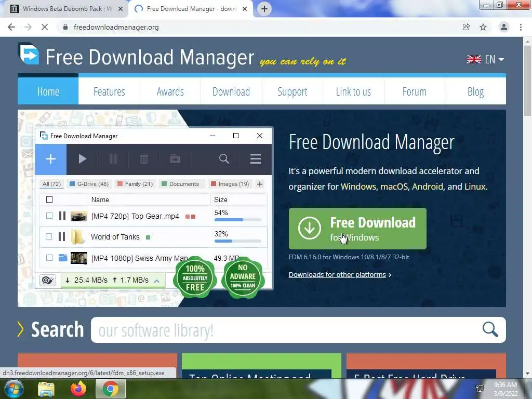The width and height of the screenshot is (532, 399).
Task: Click the Swiss Army Man video thumbnail
Action: [79, 258]
